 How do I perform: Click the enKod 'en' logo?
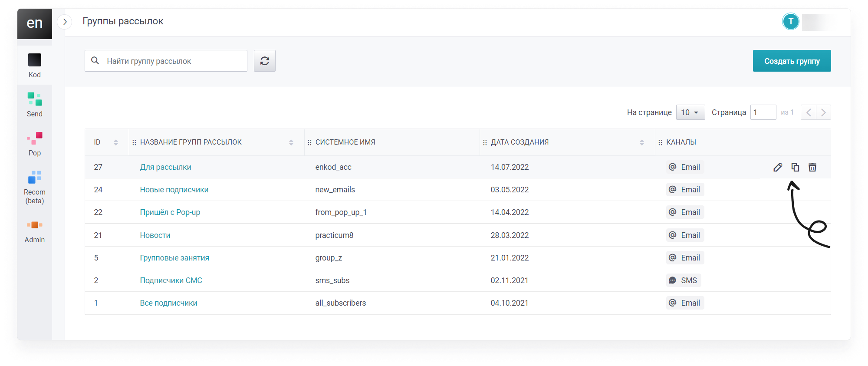[35, 24]
